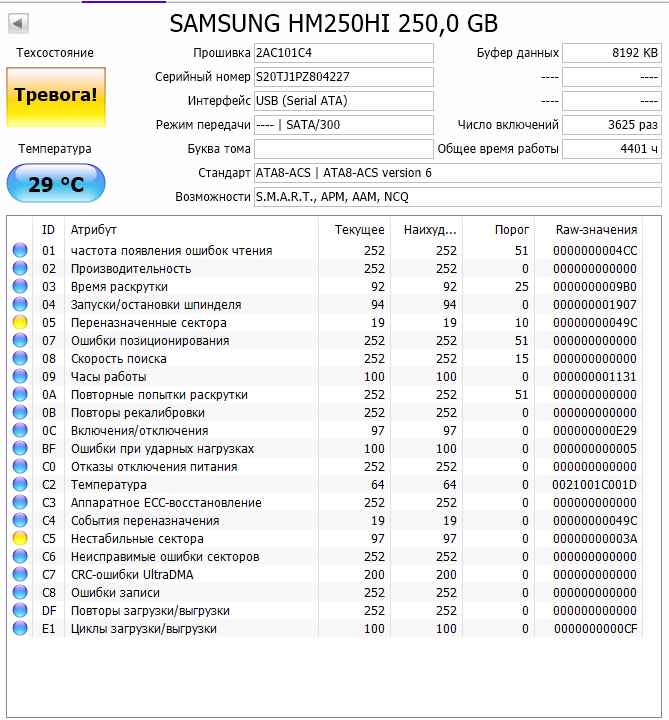669x720 pixels.
Task: Click the Температура attribute name in row C2
Action: tap(109, 484)
